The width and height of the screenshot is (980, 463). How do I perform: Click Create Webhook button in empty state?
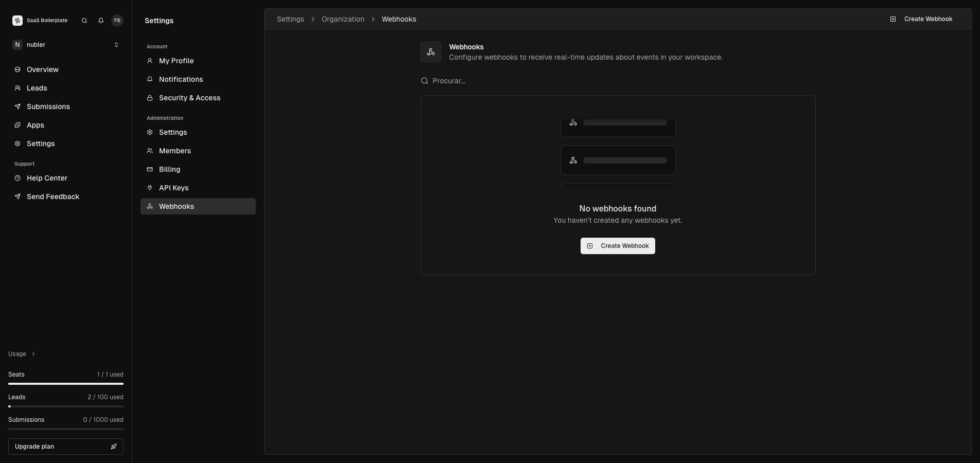(618, 246)
